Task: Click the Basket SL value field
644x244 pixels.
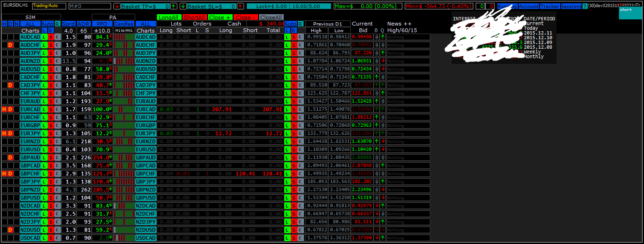Action: pos(212,6)
